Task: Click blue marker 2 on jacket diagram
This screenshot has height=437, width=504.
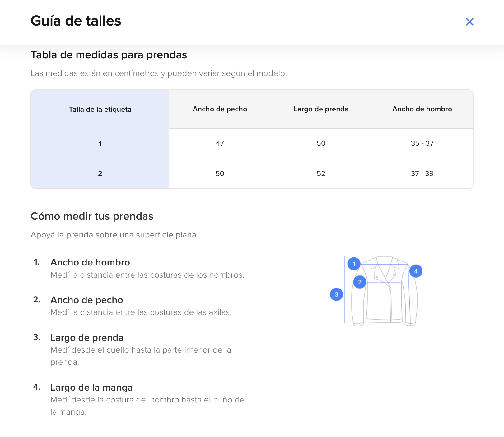Action: pyautogui.click(x=360, y=282)
